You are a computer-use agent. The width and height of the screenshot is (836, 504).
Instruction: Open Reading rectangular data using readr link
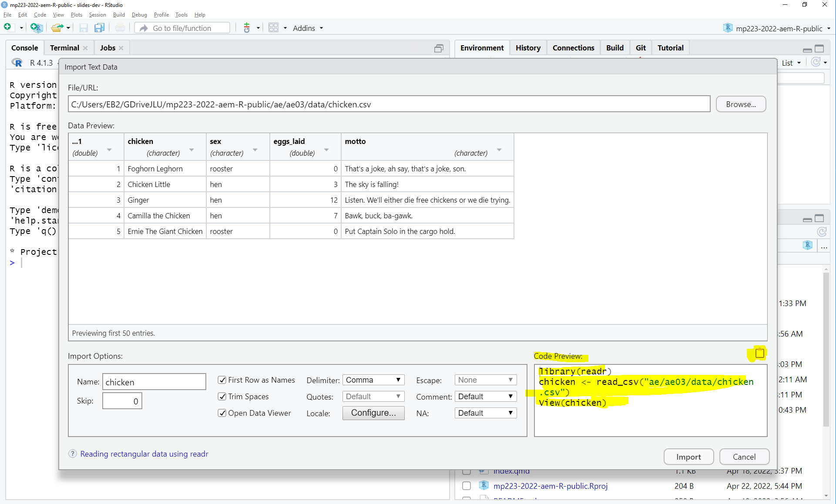(144, 454)
